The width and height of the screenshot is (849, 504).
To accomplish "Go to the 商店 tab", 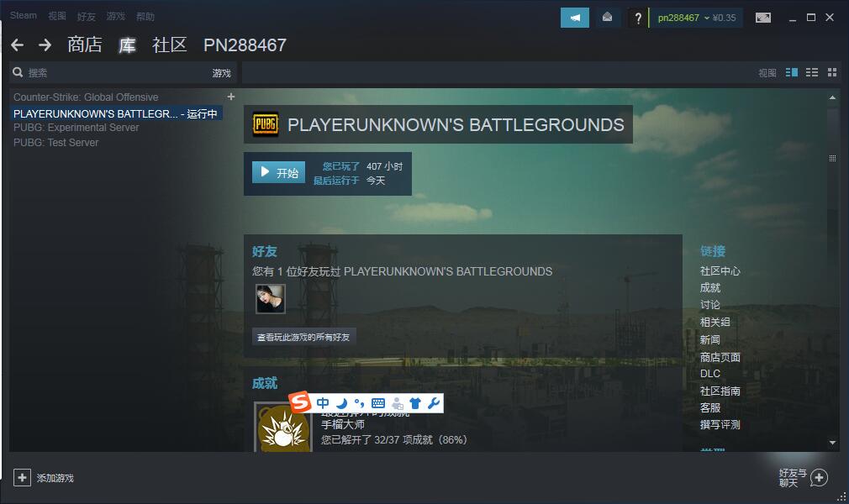I will (x=84, y=45).
